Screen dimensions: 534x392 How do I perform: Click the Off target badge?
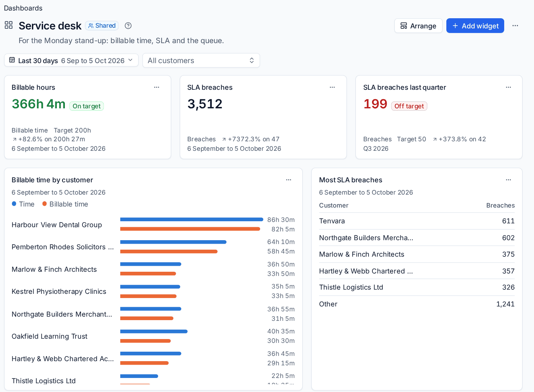click(x=409, y=106)
